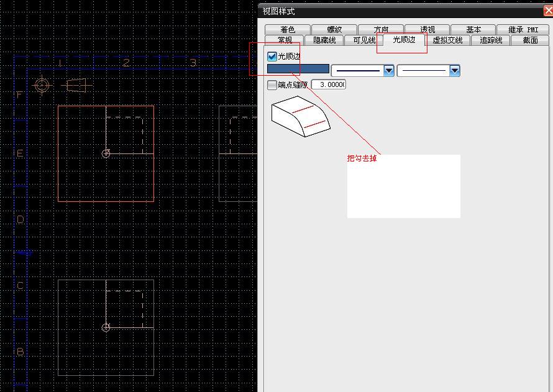Screen dimensions: 553x392
Task: Close the 视图样式 dialog
Action: tap(549, 11)
